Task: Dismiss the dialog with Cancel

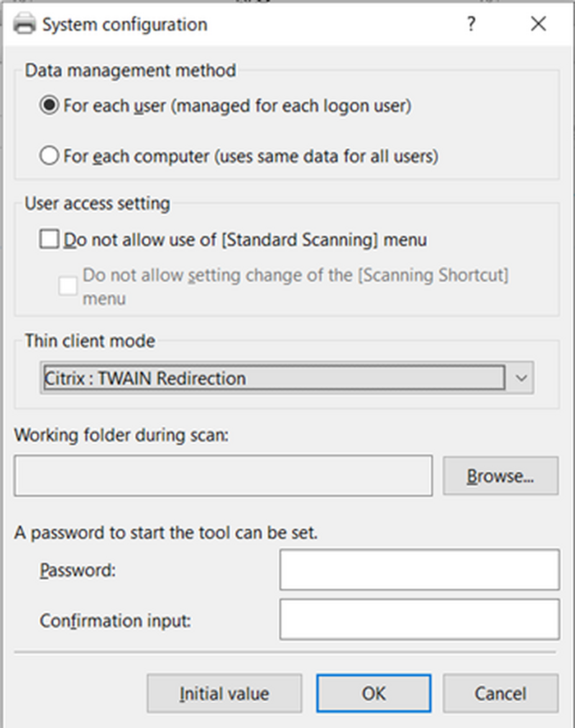Action: click(500, 693)
